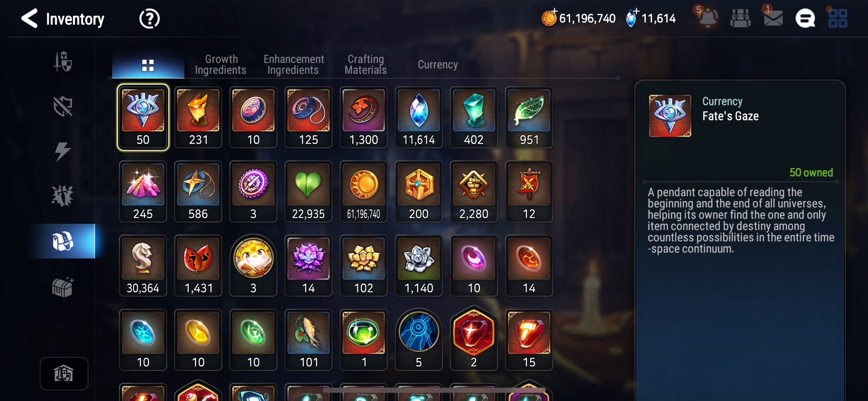Open the help question mark icon
Screen dimensions: 868x401
click(x=149, y=19)
